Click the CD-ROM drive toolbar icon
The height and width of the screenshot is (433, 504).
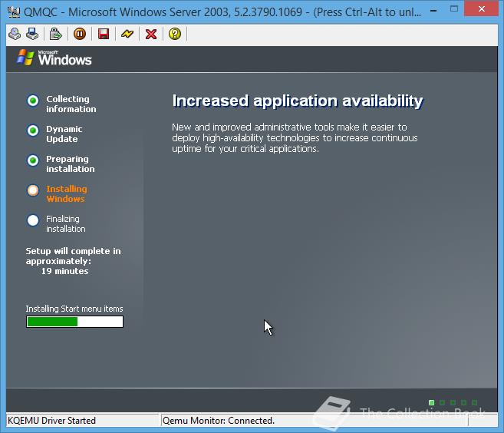(x=15, y=34)
